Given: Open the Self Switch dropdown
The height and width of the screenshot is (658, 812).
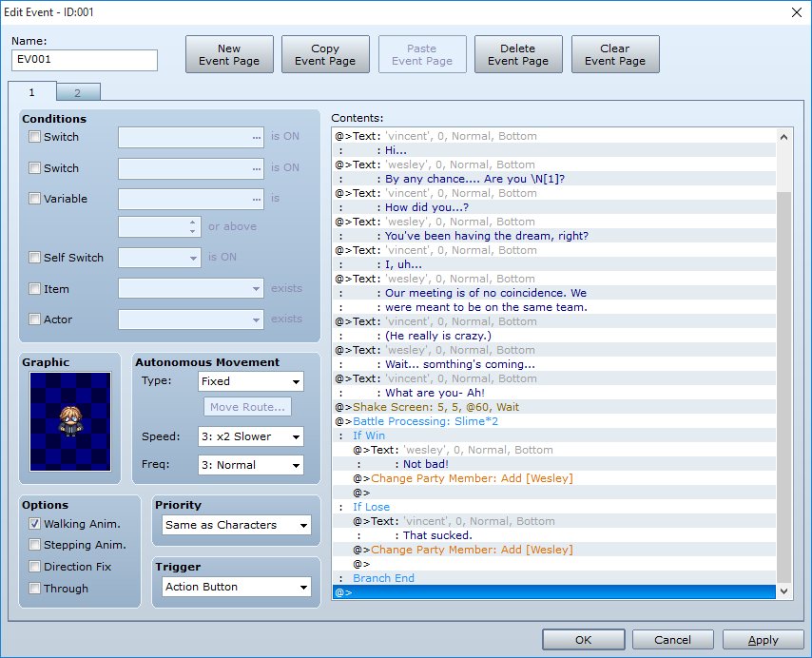Looking at the screenshot, I should point(160,258).
